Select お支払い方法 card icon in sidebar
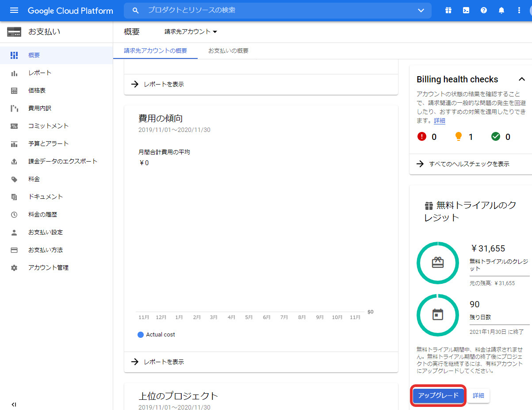 [x=13, y=250]
